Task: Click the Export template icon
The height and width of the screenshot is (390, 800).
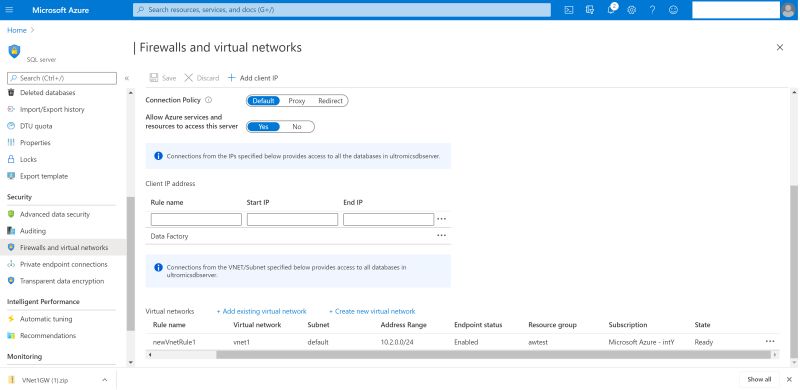Action: click(11, 176)
